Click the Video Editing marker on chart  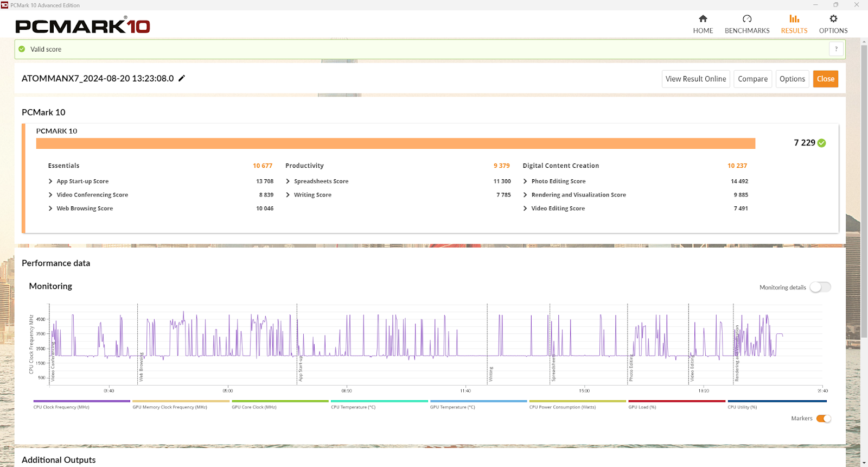[692, 369]
